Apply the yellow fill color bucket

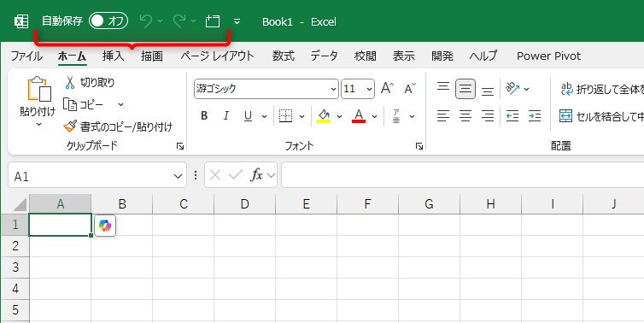[x=324, y=116]
